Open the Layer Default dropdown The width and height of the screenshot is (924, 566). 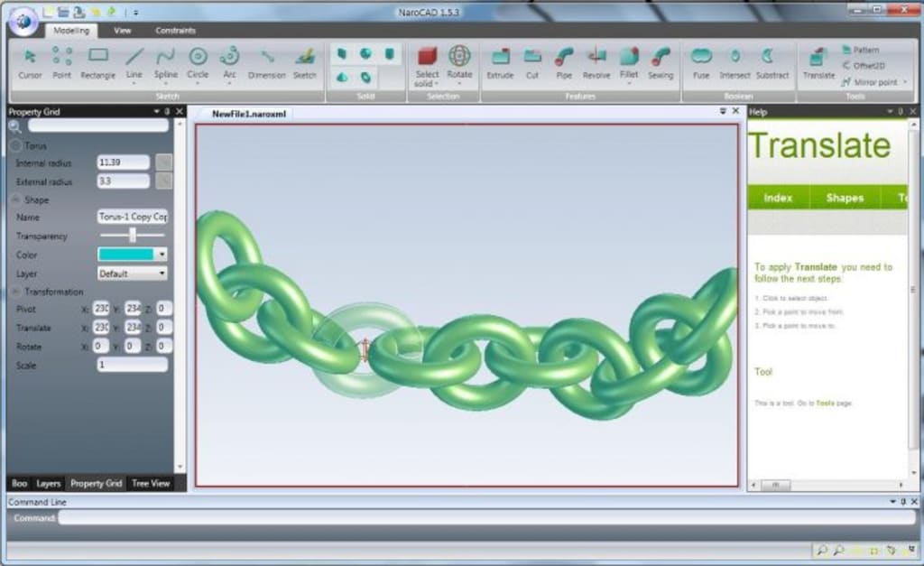[x=162, y=273]
